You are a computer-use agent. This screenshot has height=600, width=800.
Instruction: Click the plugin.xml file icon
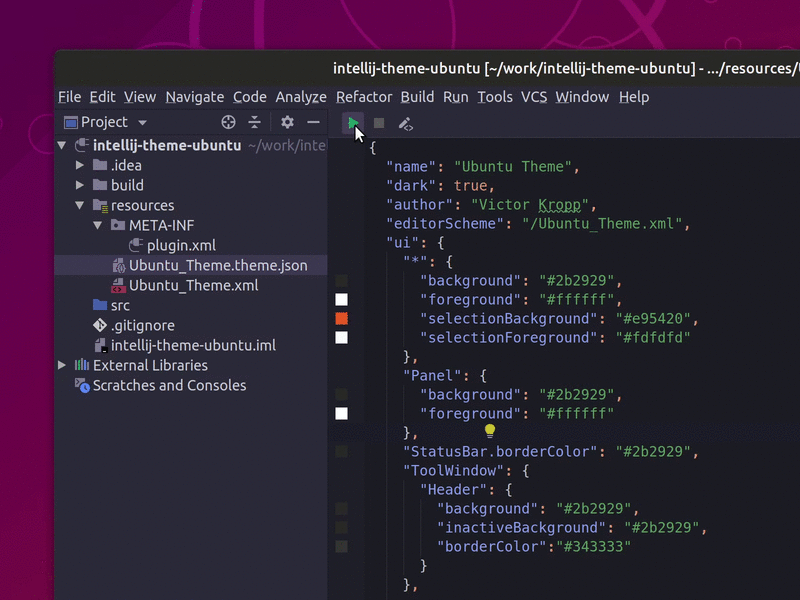pyautogui.click(x=136, y=245)
